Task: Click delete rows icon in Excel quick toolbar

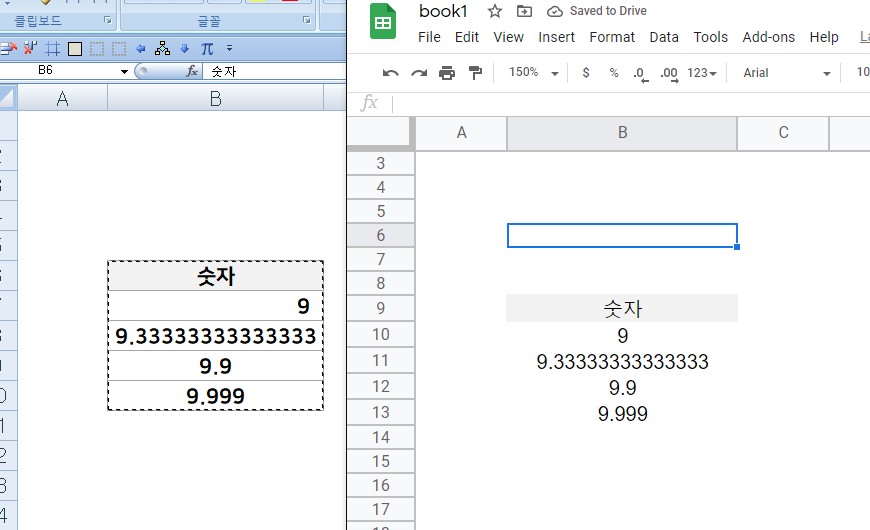Action: pos(8,49)
